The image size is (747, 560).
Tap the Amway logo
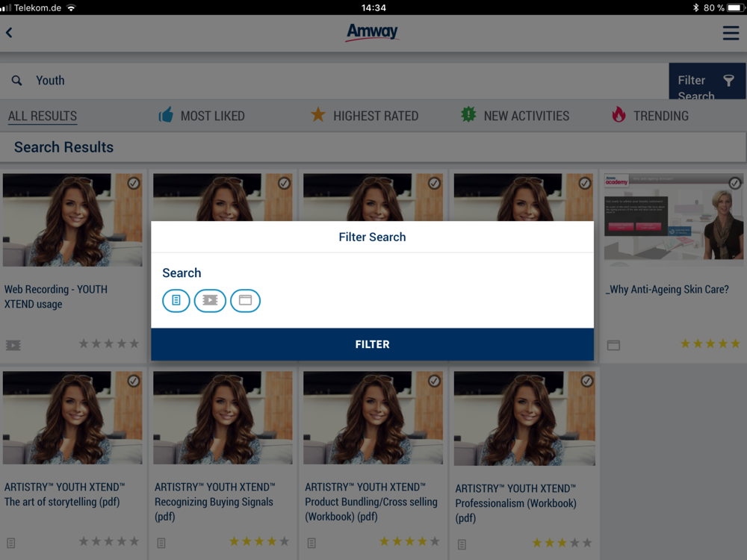372,32
